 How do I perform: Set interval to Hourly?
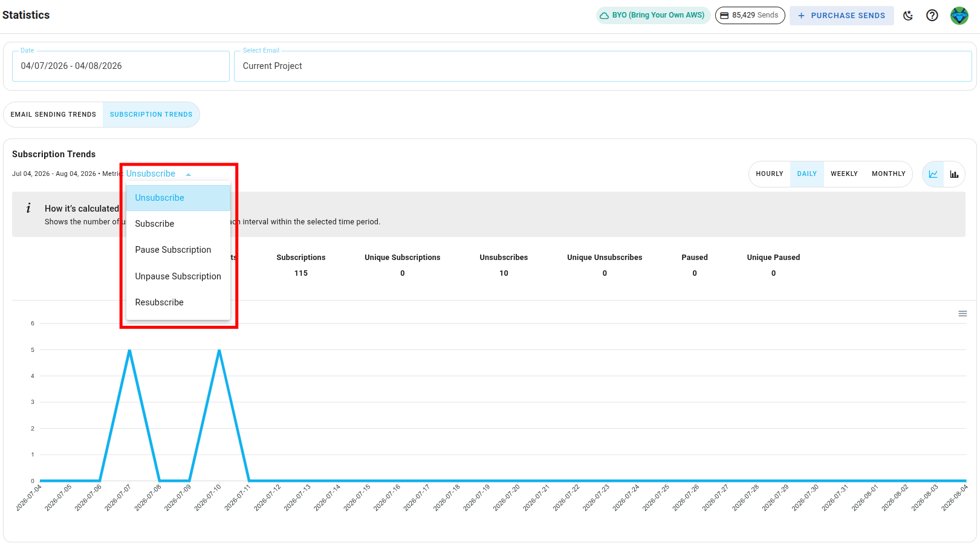(770, 174)
